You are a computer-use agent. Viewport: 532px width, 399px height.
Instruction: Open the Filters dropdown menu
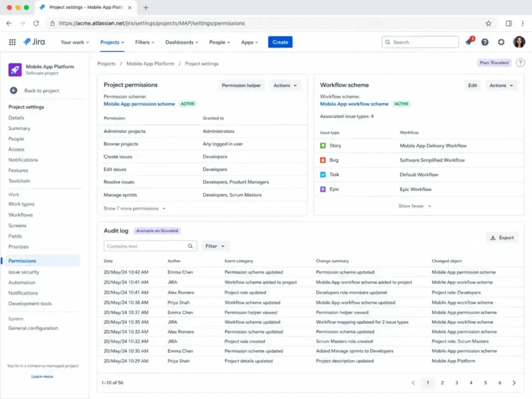[x=144, y=42]
